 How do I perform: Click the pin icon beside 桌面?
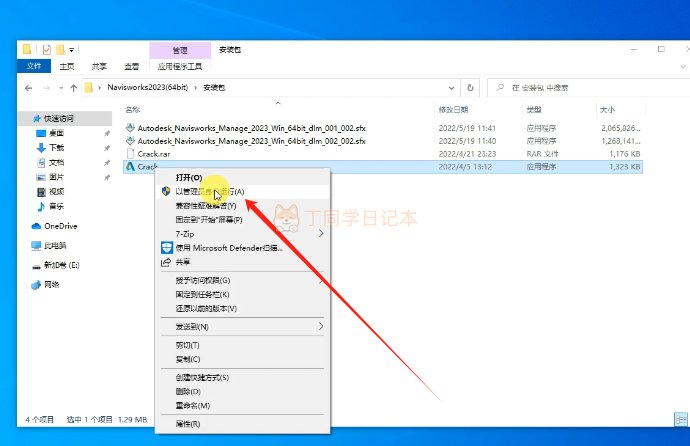tap(106, 133)
